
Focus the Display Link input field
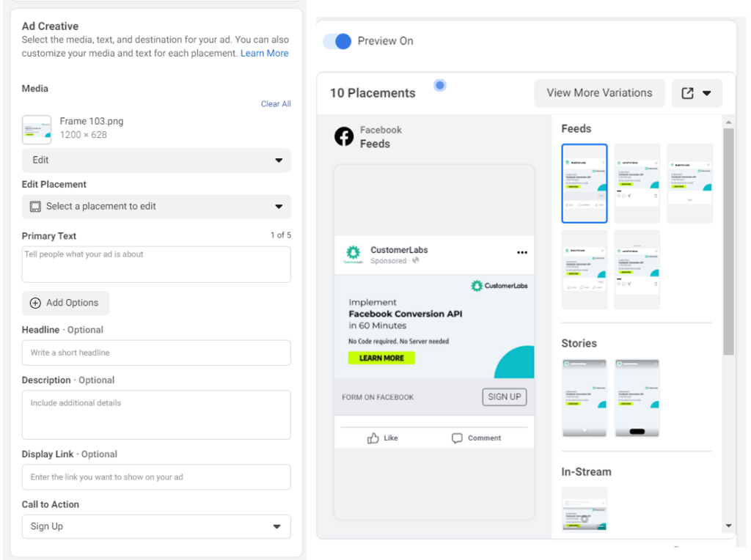(156, 477)
